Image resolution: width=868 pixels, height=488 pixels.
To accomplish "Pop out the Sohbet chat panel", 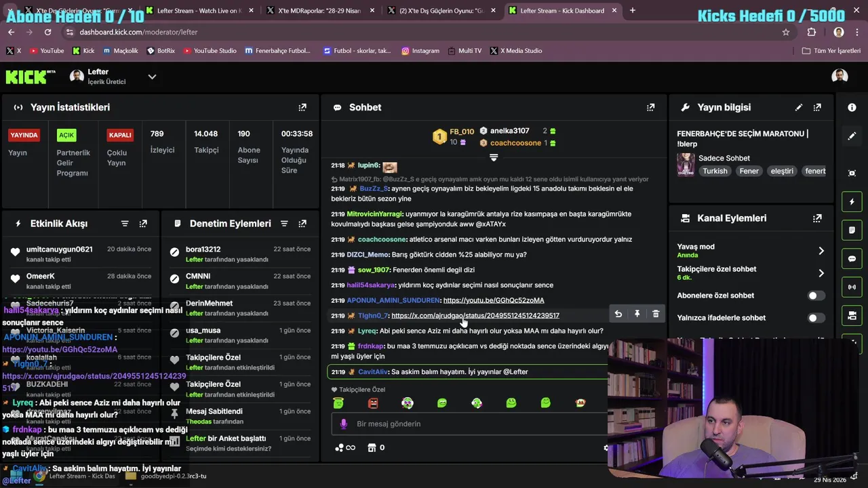I will (x=650, y=107).
